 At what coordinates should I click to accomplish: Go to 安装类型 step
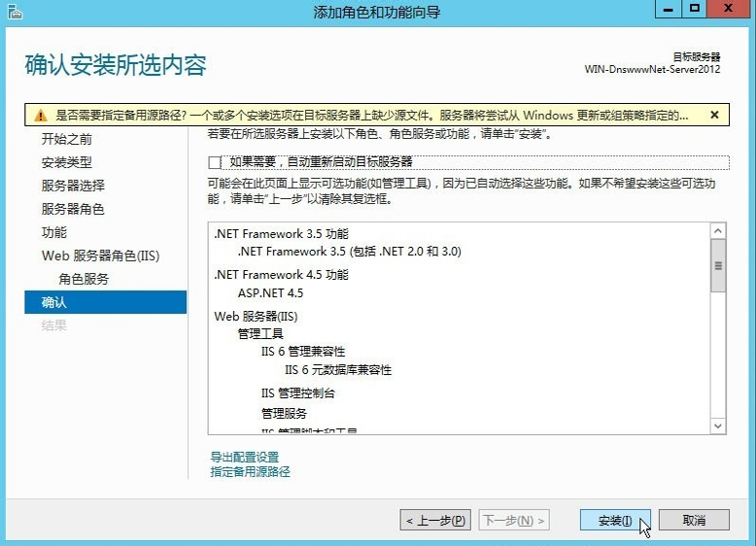click(66, 162)
